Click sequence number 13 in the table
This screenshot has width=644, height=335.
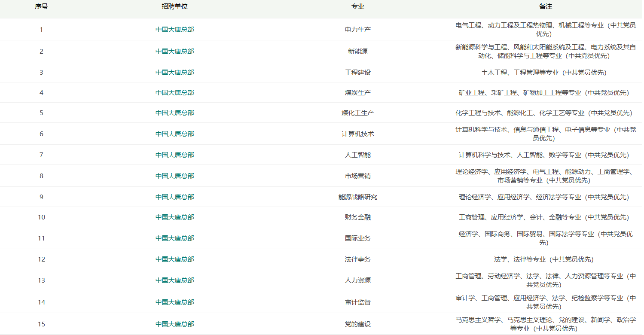coord(41,280)
